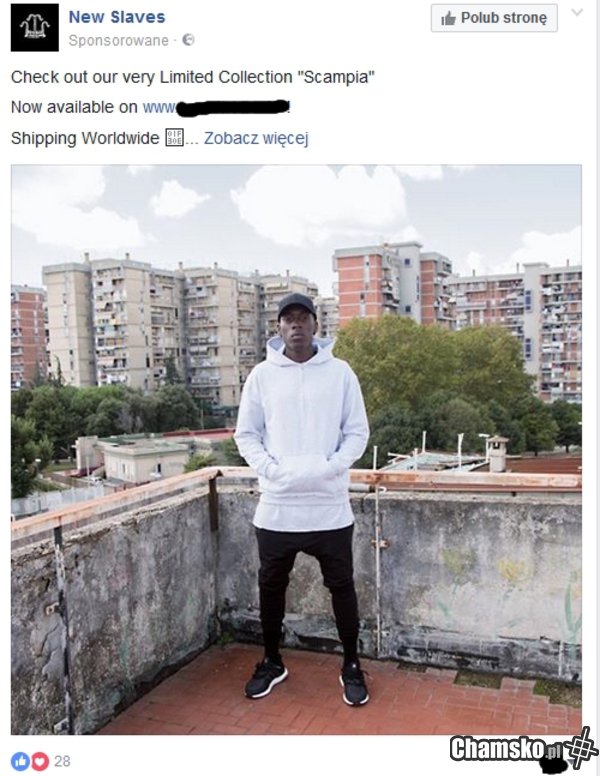Click the hashtag symbol beside Chamsko.pl

click(583, 748)
